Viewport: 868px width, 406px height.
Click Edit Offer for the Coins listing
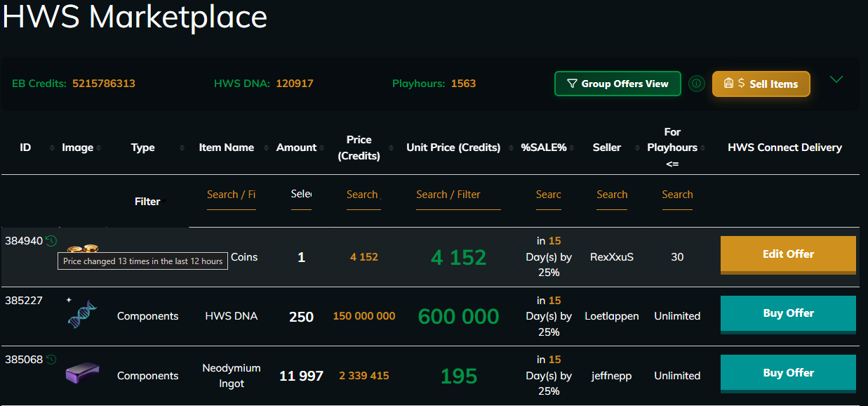(788, 254)
